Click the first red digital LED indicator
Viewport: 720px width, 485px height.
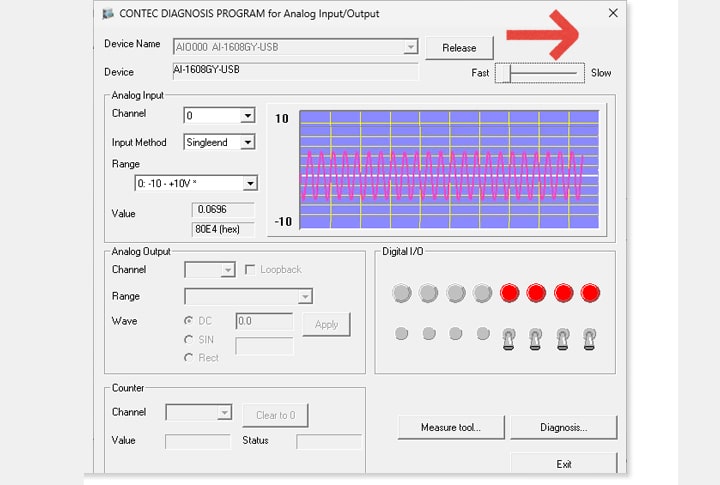(510, 293)
